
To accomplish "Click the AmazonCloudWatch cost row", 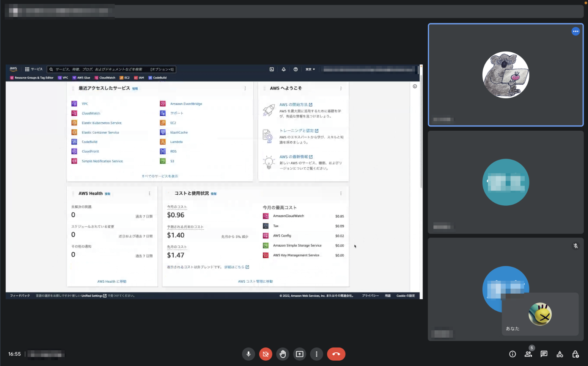I will coord(303,216).
